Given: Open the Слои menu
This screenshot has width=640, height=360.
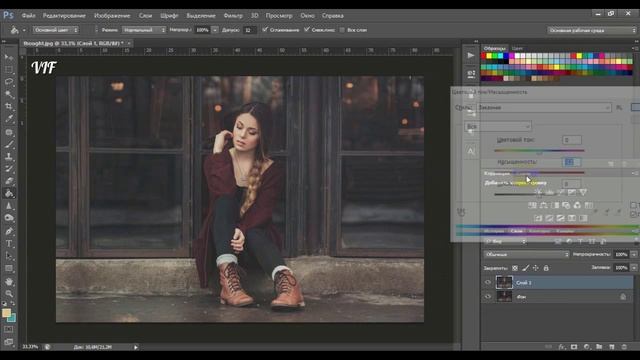Looking at the screenshot, I should tap(145, 16).
